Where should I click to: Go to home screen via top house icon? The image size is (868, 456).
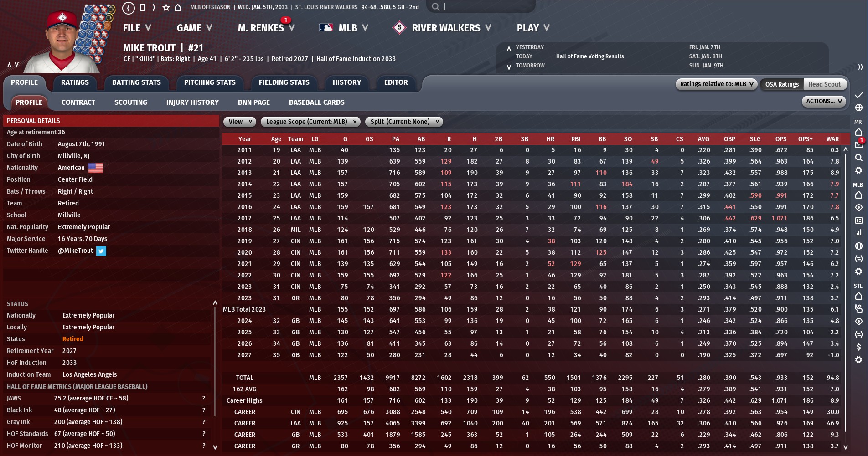click(178, 7)
